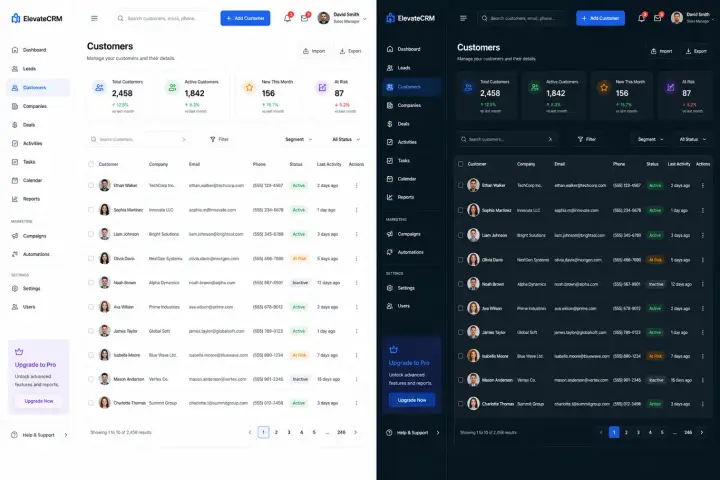Viewport: 720px width, 480px height.
Task: Open actions menu for Sophia Martinez light row
Action: click(356, 210)
